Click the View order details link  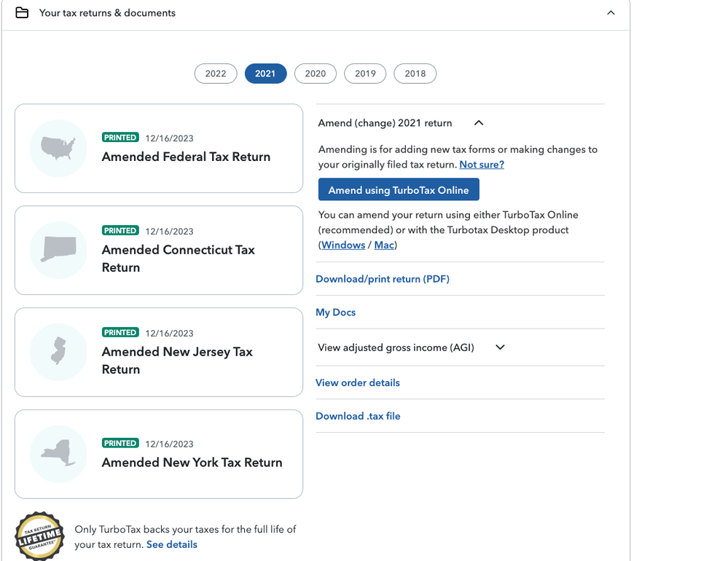tap(358, 382)
